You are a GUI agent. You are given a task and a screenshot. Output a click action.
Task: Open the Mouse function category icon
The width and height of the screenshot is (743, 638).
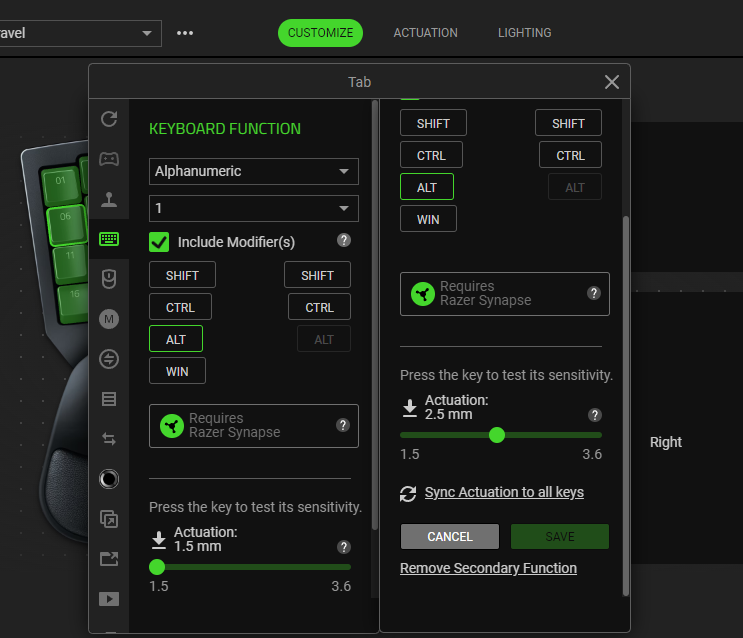point(109,279)
